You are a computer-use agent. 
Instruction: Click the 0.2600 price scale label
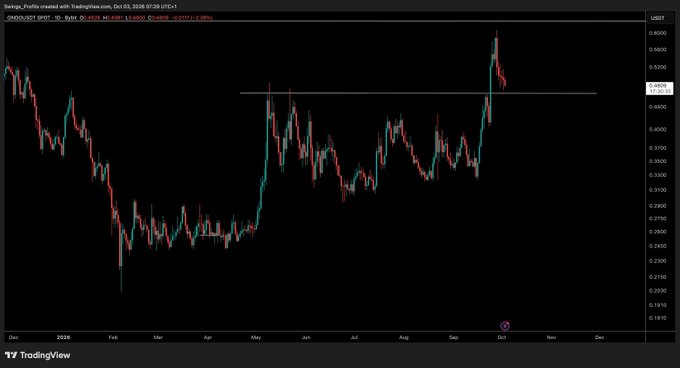(x=657, y=232)
